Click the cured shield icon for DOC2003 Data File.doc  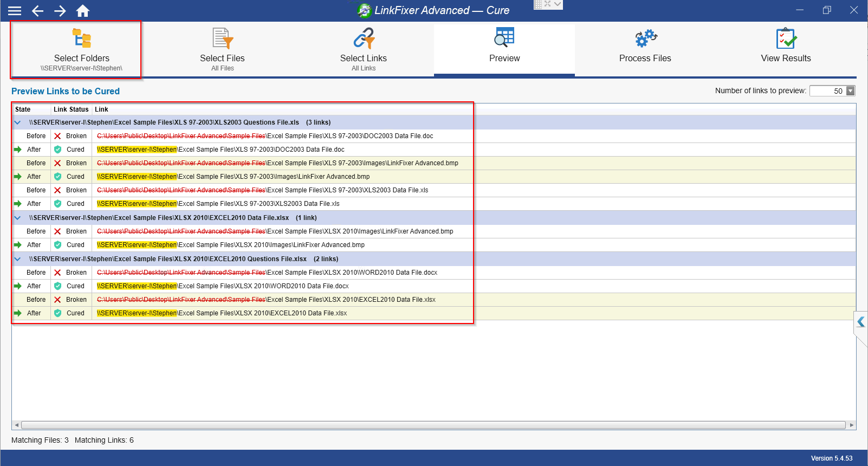pyautogui.click(x=57, y=150)
